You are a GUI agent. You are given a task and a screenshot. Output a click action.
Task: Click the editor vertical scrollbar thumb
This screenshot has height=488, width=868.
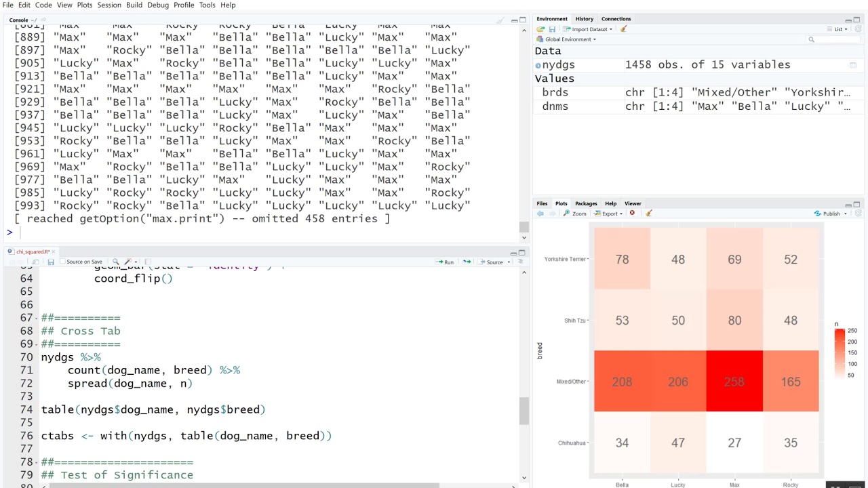(x=523, y=411)
